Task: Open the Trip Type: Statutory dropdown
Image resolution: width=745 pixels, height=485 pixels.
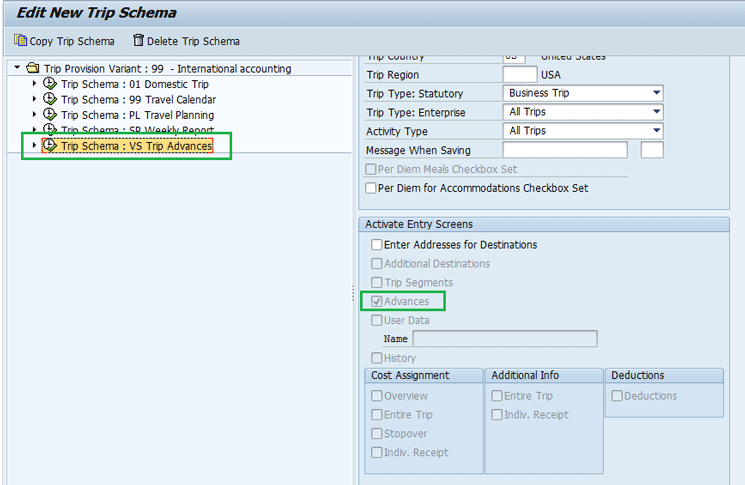Action: (656, 93)
